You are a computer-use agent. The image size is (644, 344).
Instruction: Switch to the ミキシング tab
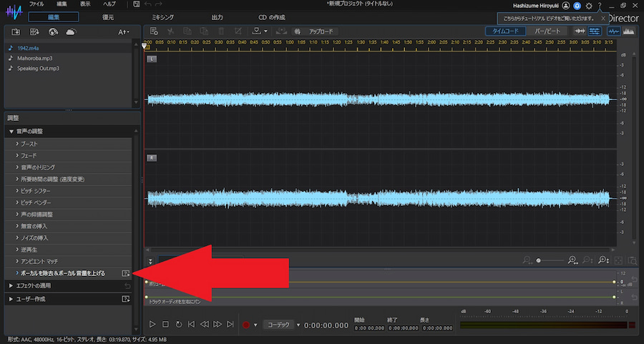tap(163, 17)
